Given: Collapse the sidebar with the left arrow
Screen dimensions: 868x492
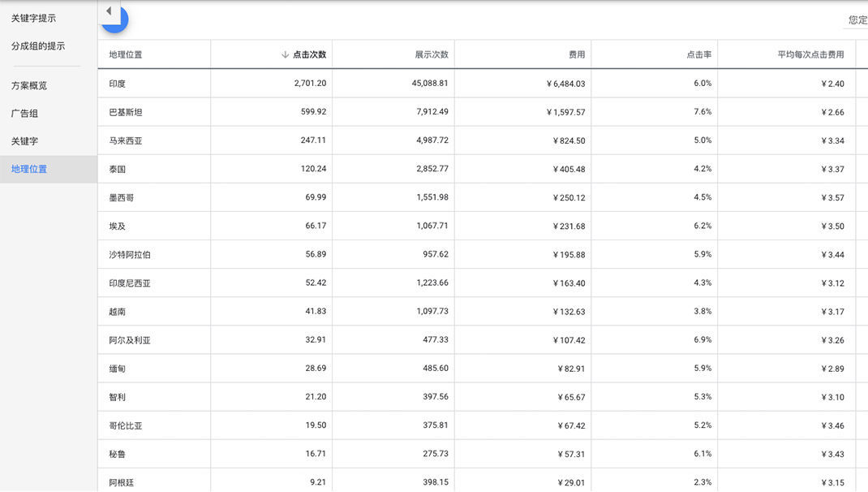Looking at the screenshot, I should (109, 11).
